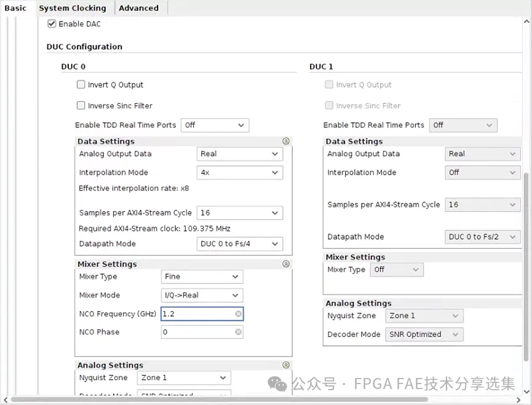Open DUC 0 Enable TDD Real Time Ports dropdown
This screenshot has height=405, width=532.
[215, 125]
